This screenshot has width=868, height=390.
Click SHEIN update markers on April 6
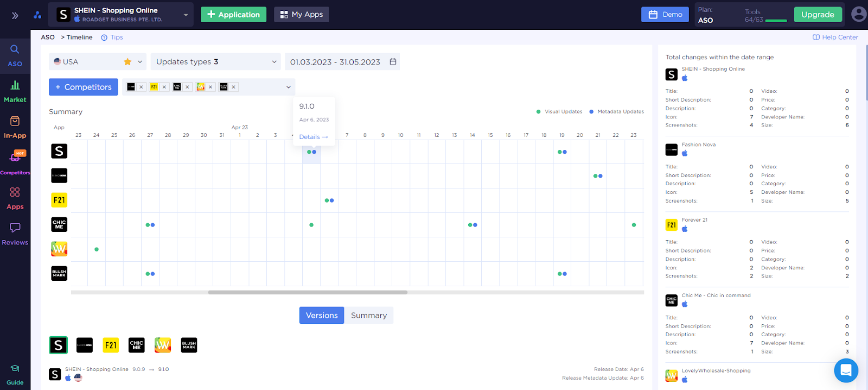(311, 152)
